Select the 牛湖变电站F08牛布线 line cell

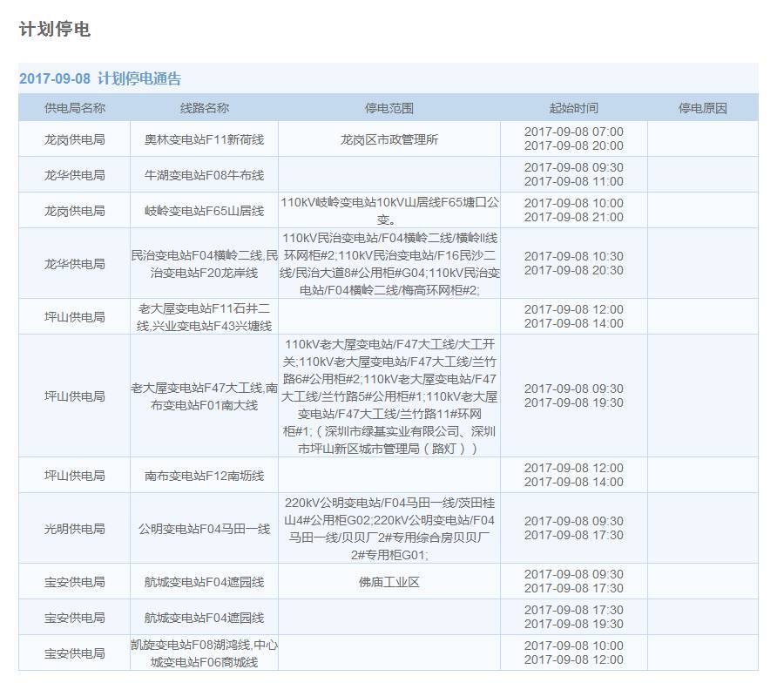[x=205, y=175]
